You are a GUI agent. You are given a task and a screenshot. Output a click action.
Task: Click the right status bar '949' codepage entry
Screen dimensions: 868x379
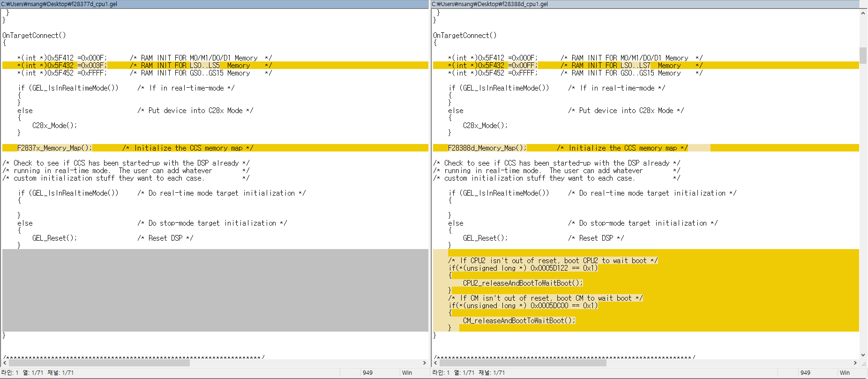pyautogui.click(x=805, y=373)
